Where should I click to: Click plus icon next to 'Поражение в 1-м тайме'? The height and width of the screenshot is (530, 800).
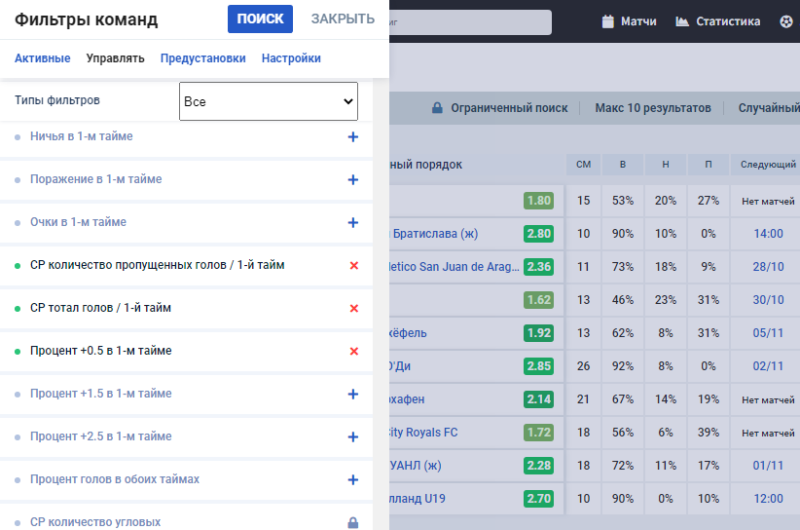point(352,180)
